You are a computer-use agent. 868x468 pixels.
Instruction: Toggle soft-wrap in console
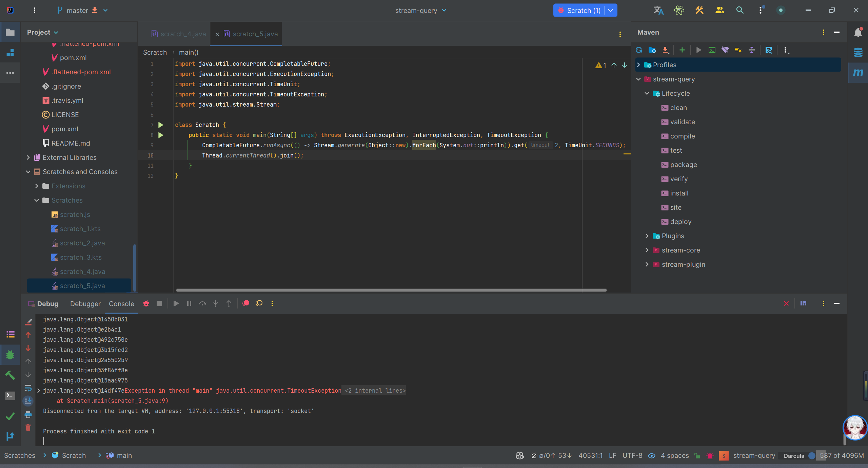coord(28,388)
